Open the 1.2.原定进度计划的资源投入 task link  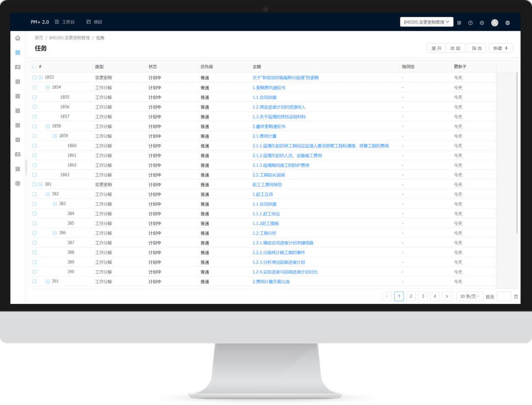(x=279, y=107)
